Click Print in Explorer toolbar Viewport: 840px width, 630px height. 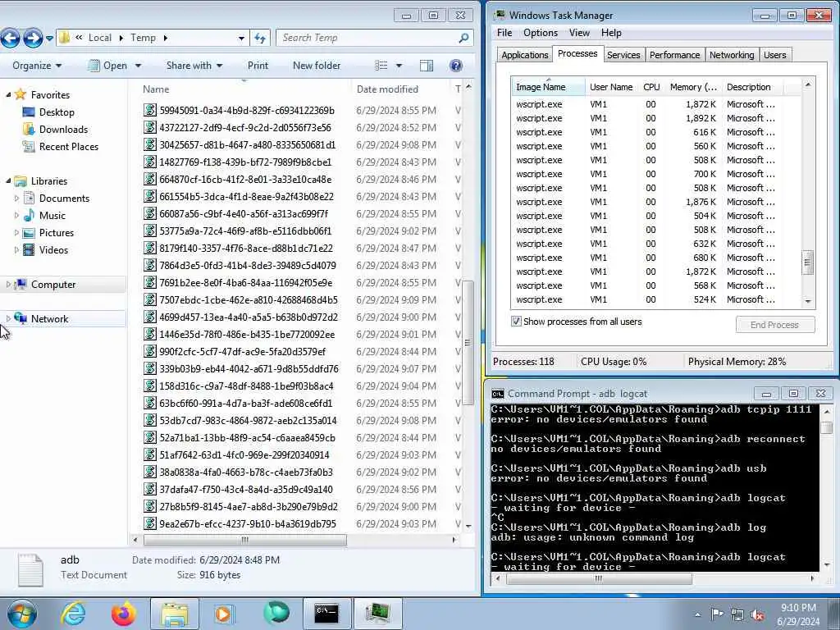(x=258, y=66)
